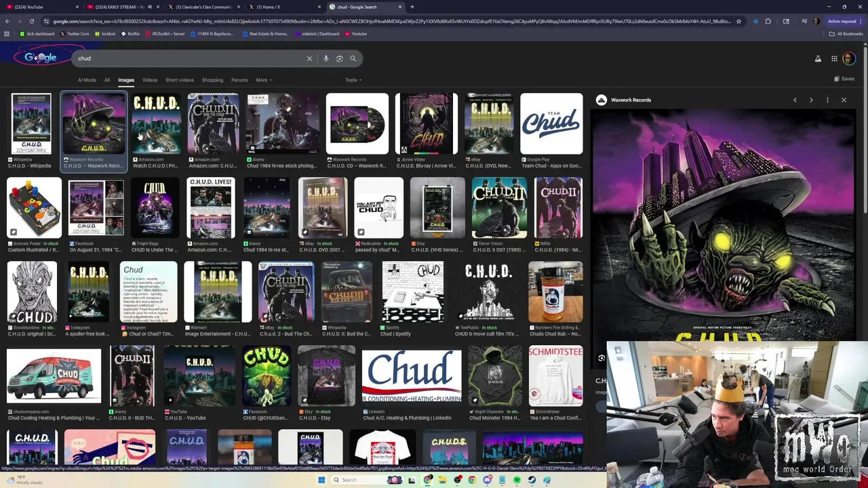This screenshot has height=488, width=868.
Task: Select the Images tab
Action: (126, 80)
